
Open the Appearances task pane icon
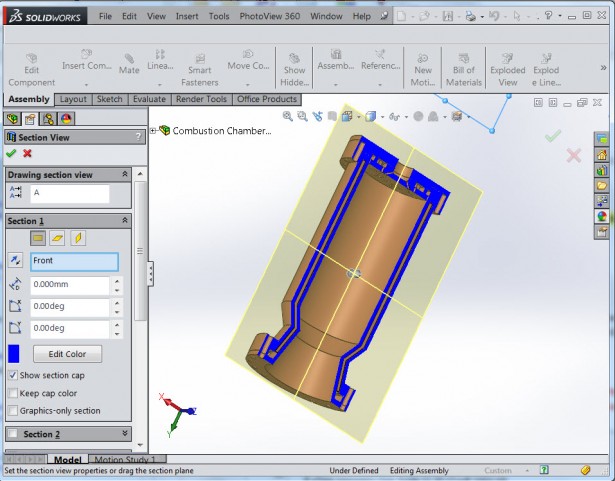point(601,215)
